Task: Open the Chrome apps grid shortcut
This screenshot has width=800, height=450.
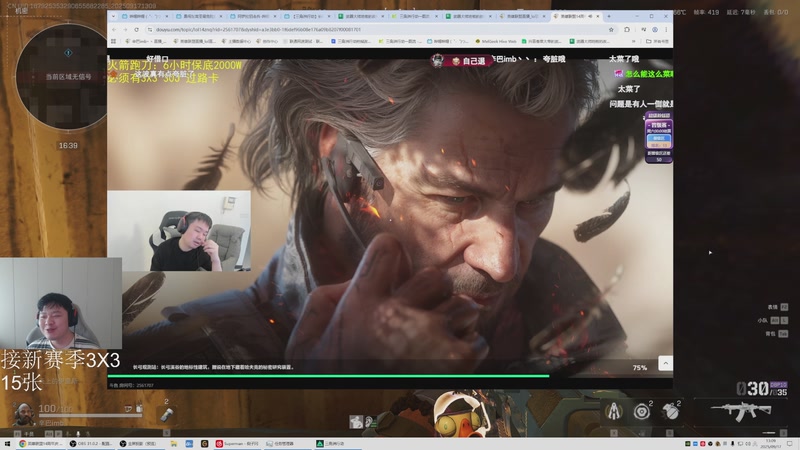Action: 113,41
